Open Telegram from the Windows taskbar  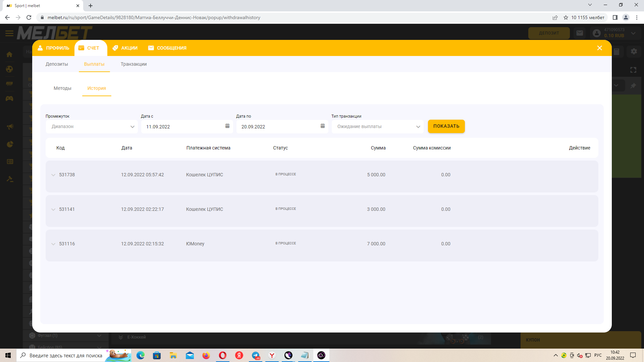click(256, 355)
